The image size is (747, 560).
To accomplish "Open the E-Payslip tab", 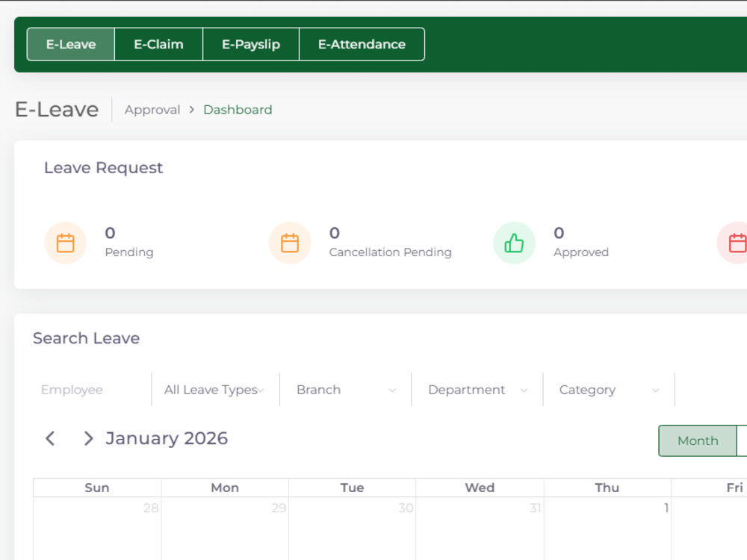I will [x=250, y=44].
